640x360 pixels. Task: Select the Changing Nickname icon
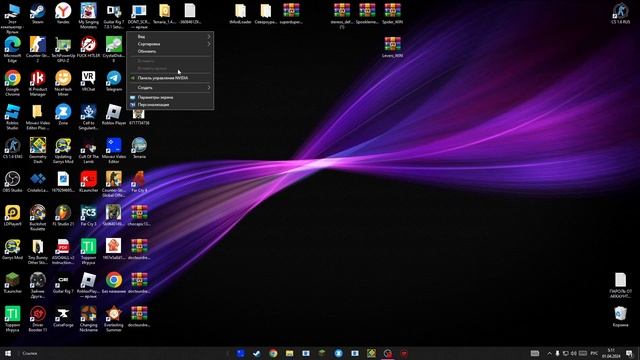pos(89,319)
